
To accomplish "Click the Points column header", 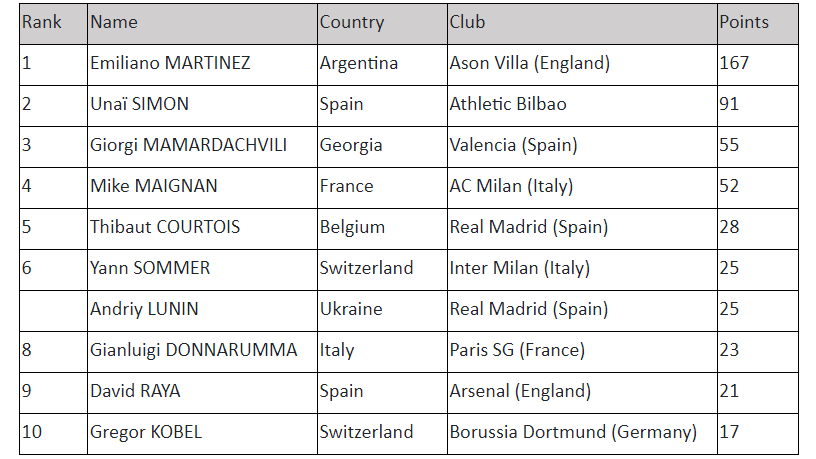I will click(744, 22).
